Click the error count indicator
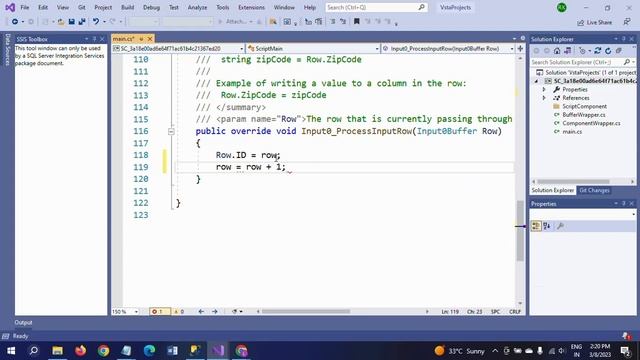This screenshot has height=360, width=640. click(160, 311)
